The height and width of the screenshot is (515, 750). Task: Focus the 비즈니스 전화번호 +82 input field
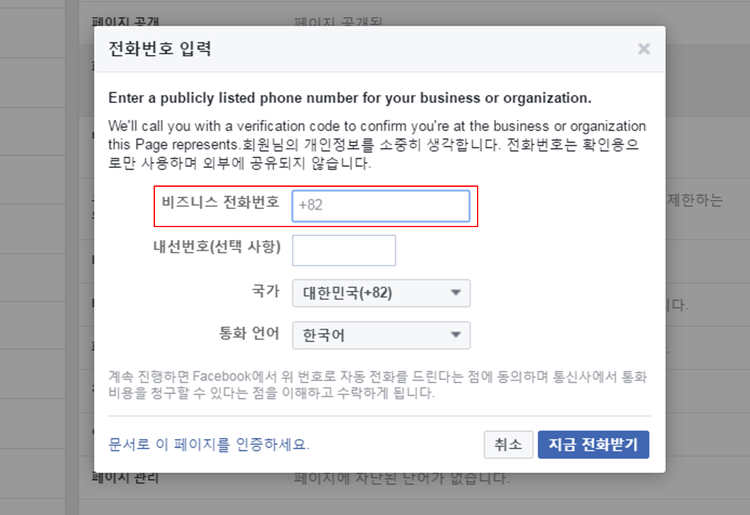381,206
